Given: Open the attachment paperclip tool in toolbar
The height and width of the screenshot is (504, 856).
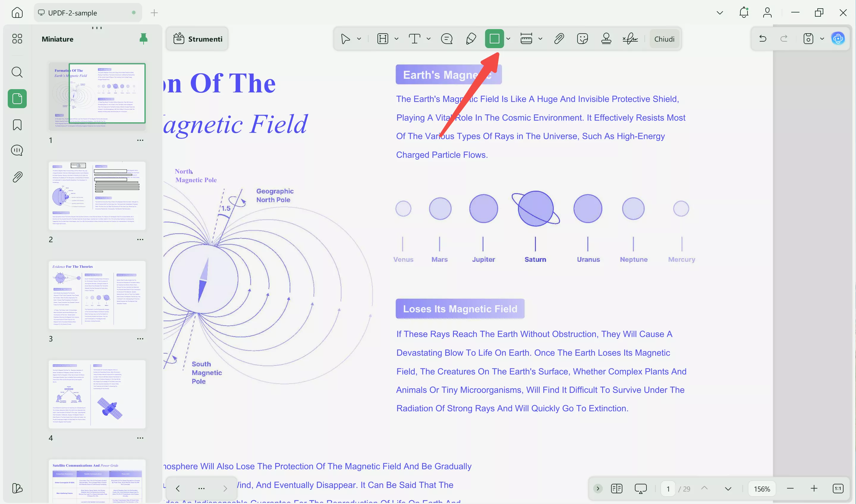Looking at the screenshot, I should (x=559, y=39).
